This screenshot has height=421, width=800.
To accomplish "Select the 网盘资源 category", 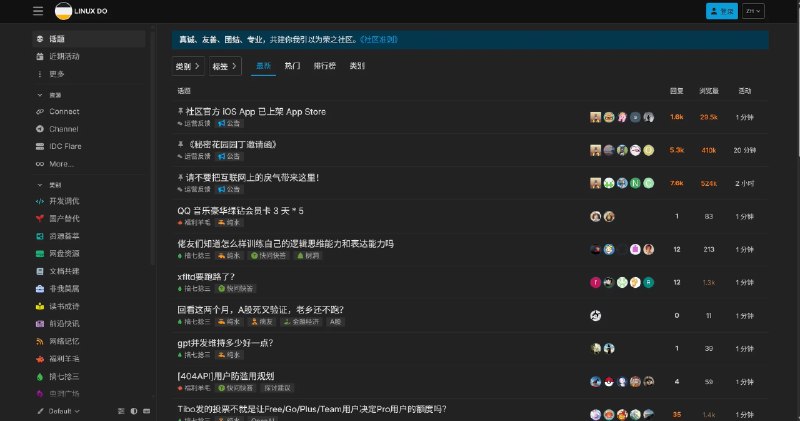I will click(89, 254).
